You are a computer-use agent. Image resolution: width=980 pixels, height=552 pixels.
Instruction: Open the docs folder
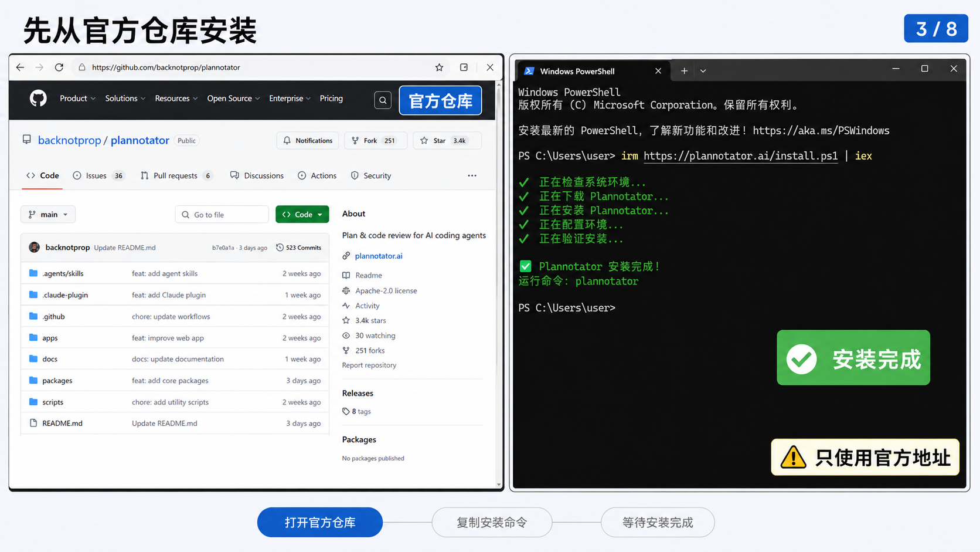50,359
